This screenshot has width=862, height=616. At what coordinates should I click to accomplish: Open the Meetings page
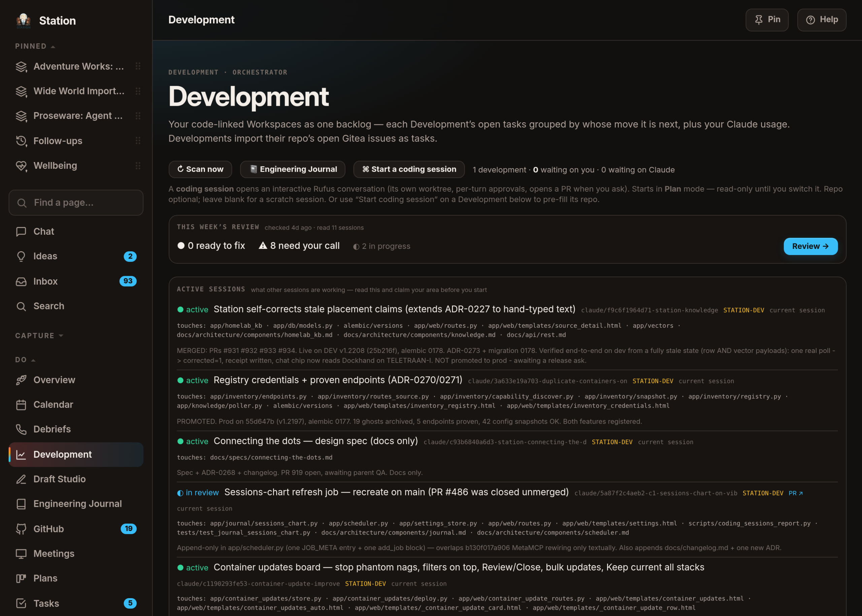[76, 554]
